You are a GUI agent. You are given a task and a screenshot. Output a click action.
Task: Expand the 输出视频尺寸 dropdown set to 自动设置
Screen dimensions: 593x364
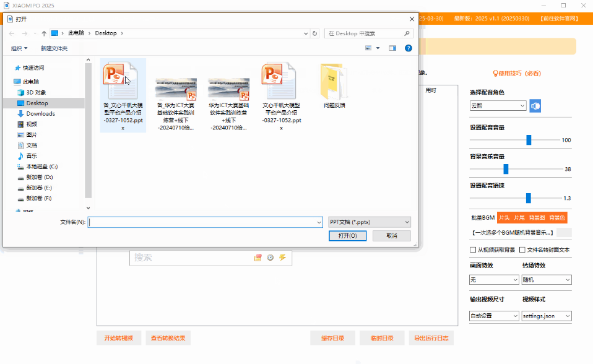coord(494,316)
